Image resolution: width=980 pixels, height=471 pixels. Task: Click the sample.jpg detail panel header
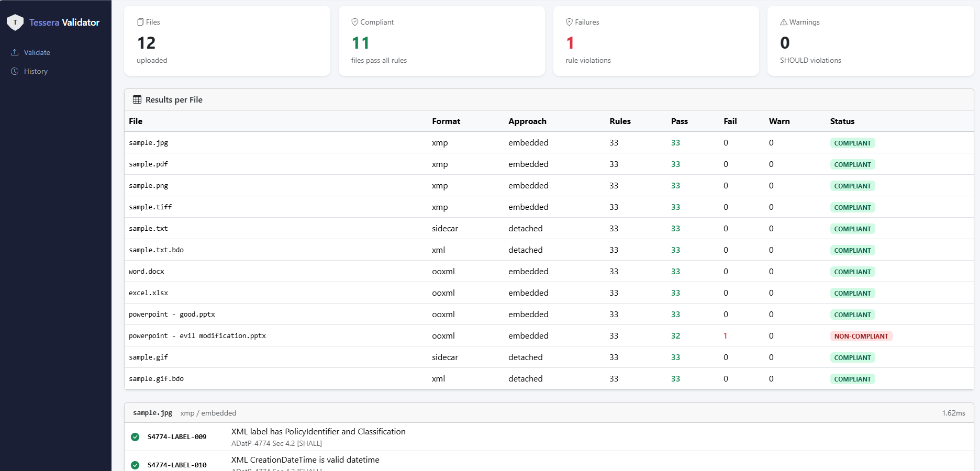tap(549, 413)
